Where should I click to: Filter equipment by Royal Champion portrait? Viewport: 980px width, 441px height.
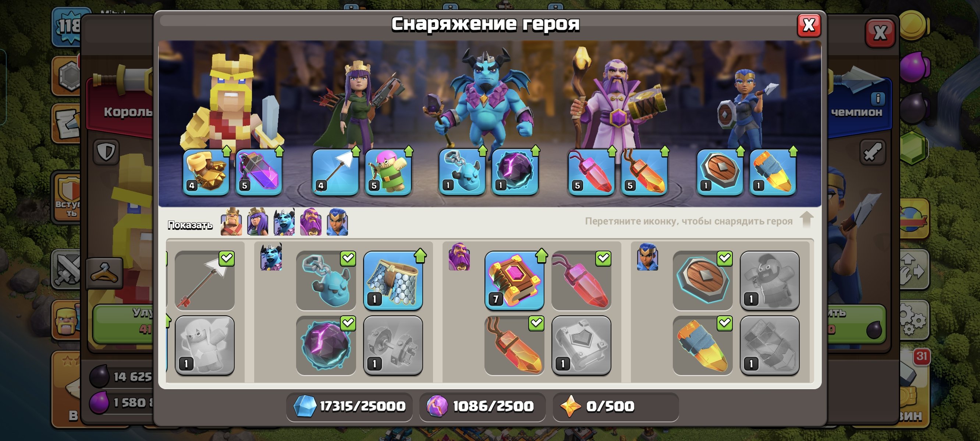click(337, 222)
